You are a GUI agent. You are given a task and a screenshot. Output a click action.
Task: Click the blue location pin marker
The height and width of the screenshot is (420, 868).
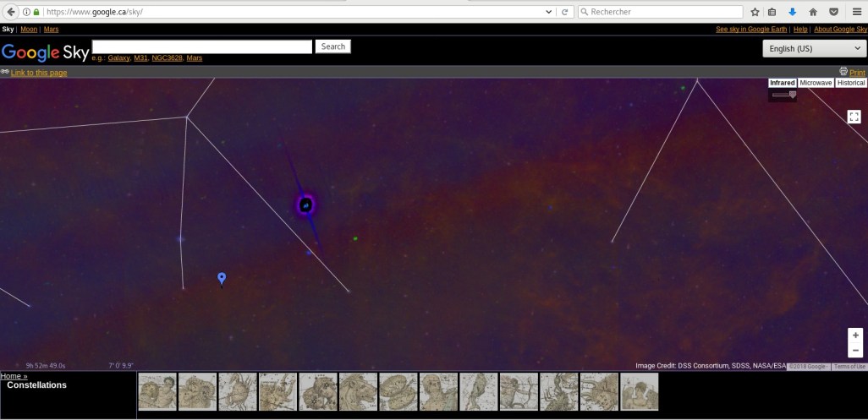click(x=222, y=278)
